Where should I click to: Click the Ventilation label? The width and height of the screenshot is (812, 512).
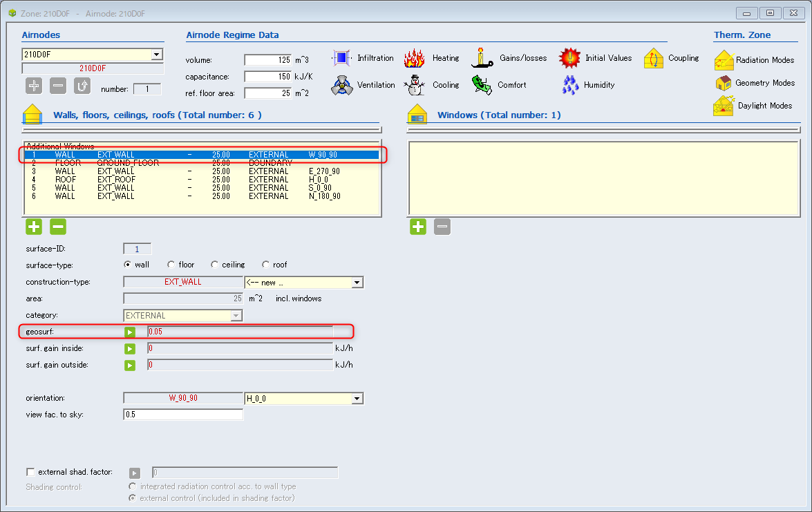pos(376,85)
